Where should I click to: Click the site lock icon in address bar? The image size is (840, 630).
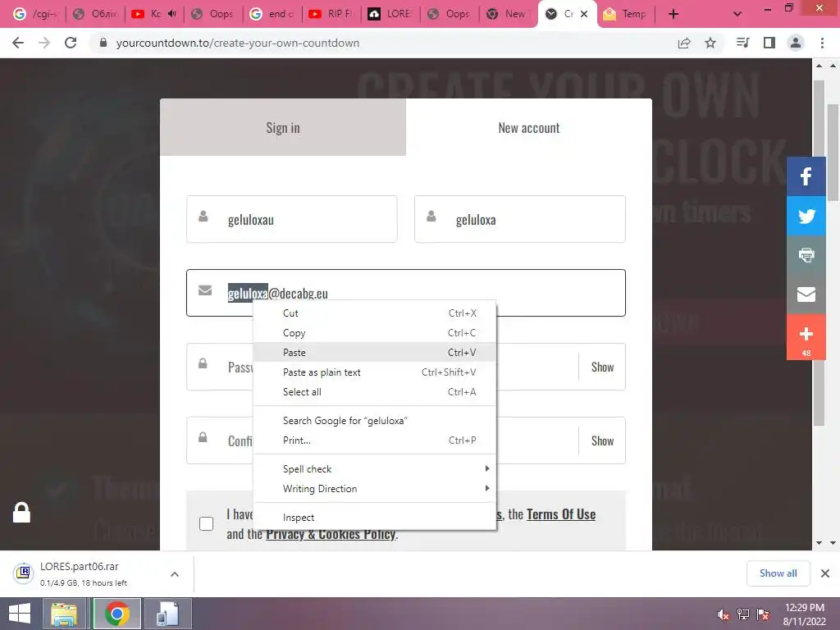pos(103,43)
